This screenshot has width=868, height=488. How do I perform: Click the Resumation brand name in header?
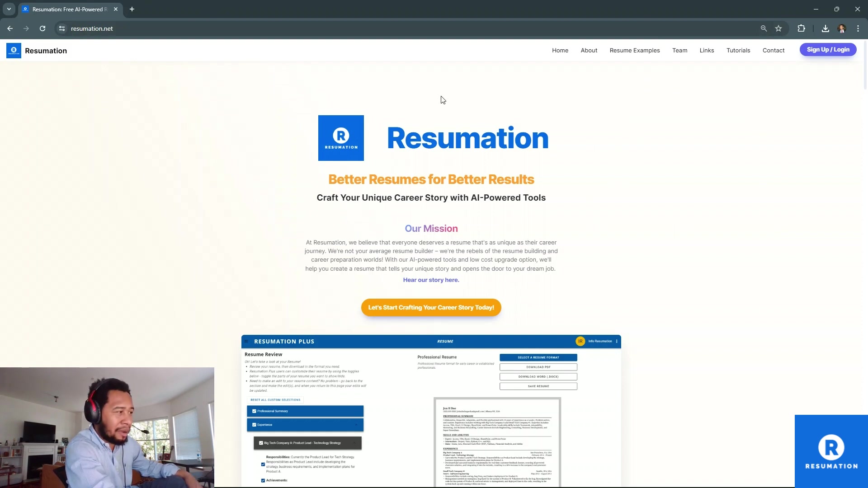click(46, 51)
